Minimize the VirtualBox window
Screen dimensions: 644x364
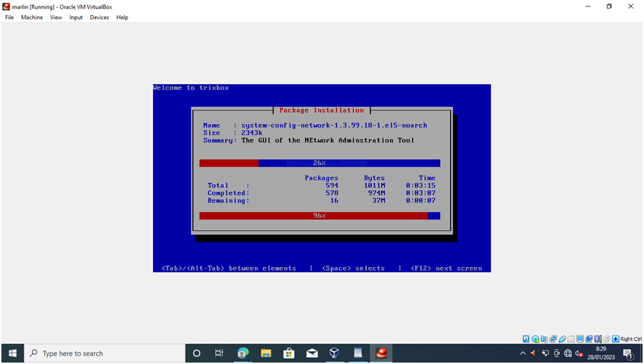point(588,6)
